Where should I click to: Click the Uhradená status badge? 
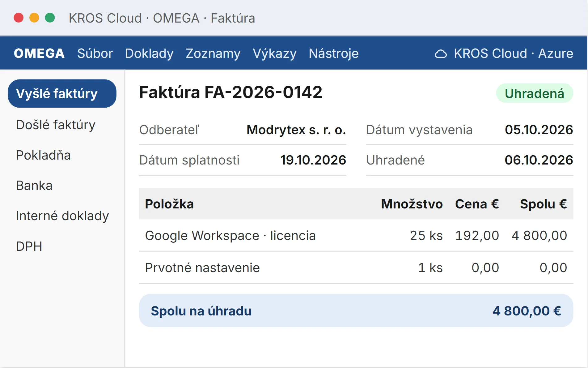click(x=535, y=93)
